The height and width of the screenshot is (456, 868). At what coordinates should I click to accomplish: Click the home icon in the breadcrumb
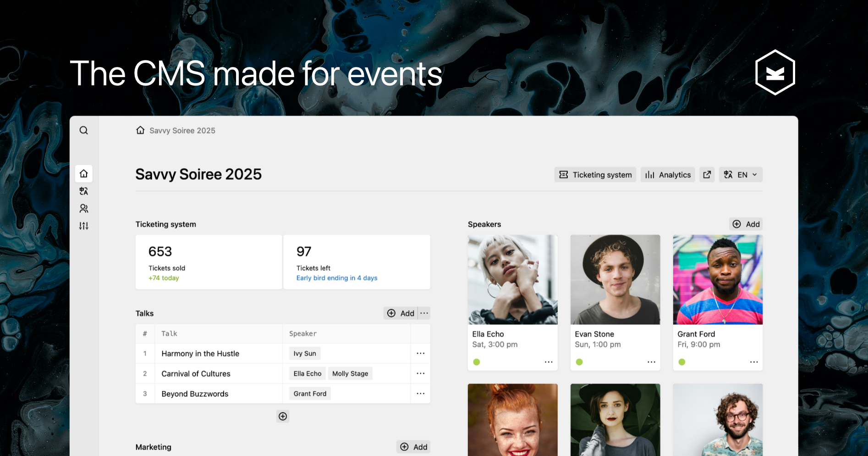[x=140, y=130]
